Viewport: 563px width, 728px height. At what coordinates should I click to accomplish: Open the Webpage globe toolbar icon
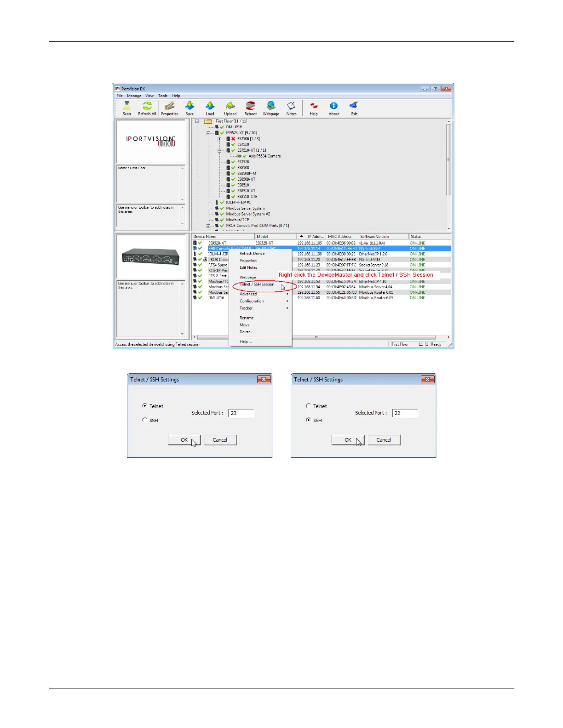coord(271,106)
